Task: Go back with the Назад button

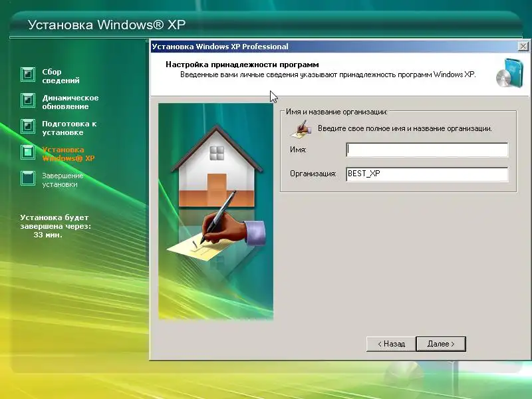Action: click(391, 344)
